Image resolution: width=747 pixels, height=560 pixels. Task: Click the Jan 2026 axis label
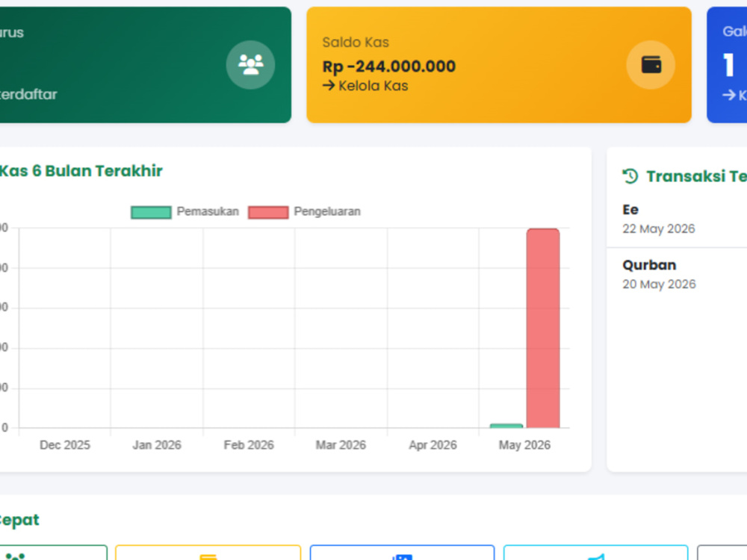click(157, 445)
